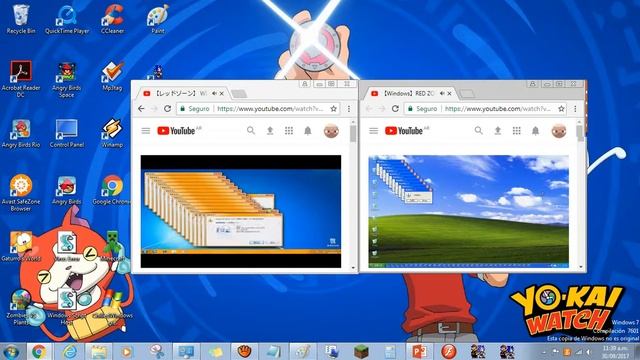Open Google Chrome desktop shortcut
Image resolution: width=640 pixels, height=360 pixels.
point(111,190)
